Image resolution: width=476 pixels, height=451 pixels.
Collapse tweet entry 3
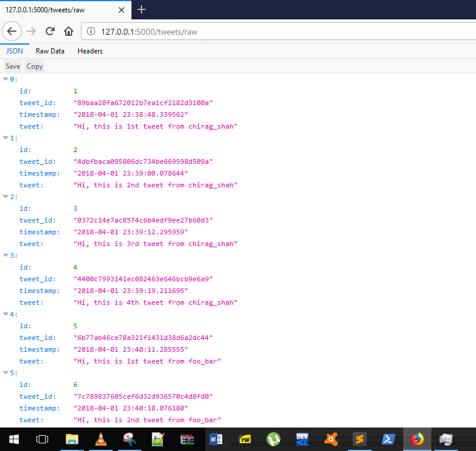coord(5,255)
